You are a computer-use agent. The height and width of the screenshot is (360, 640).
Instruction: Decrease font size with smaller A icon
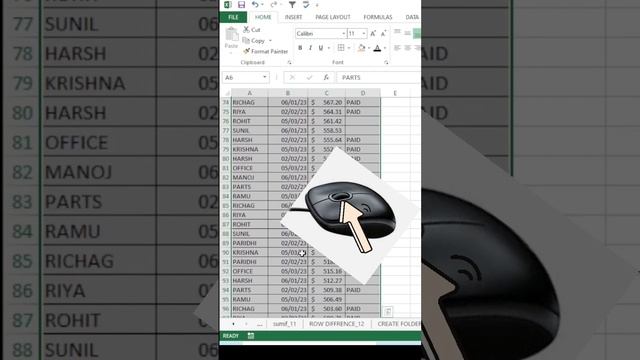click(x=383, y=34)
